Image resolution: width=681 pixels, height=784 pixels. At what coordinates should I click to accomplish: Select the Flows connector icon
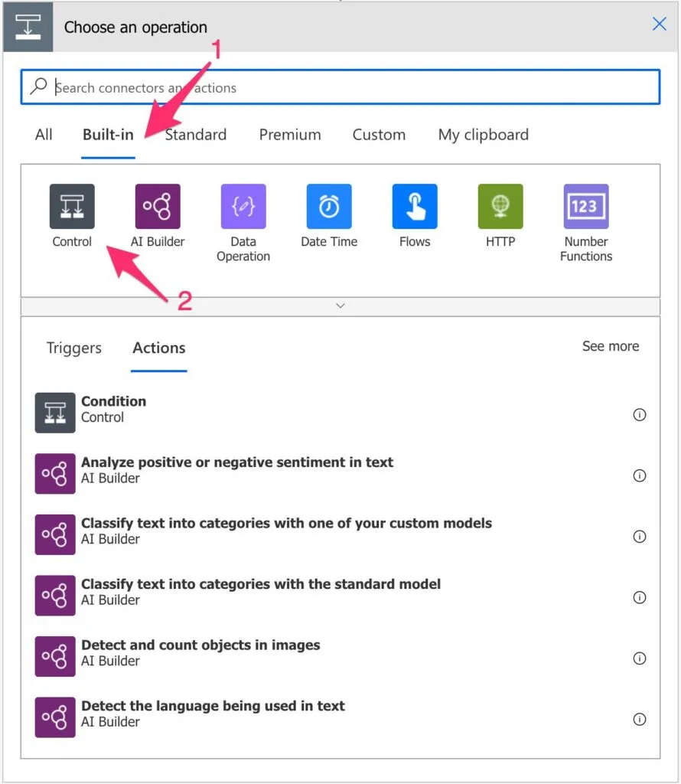(415, 207)
